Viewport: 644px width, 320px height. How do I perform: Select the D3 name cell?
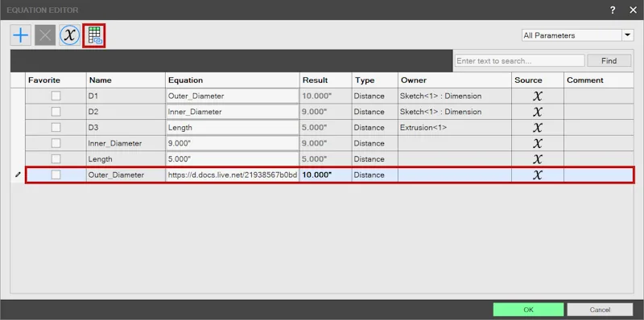(x=126, y=128)
